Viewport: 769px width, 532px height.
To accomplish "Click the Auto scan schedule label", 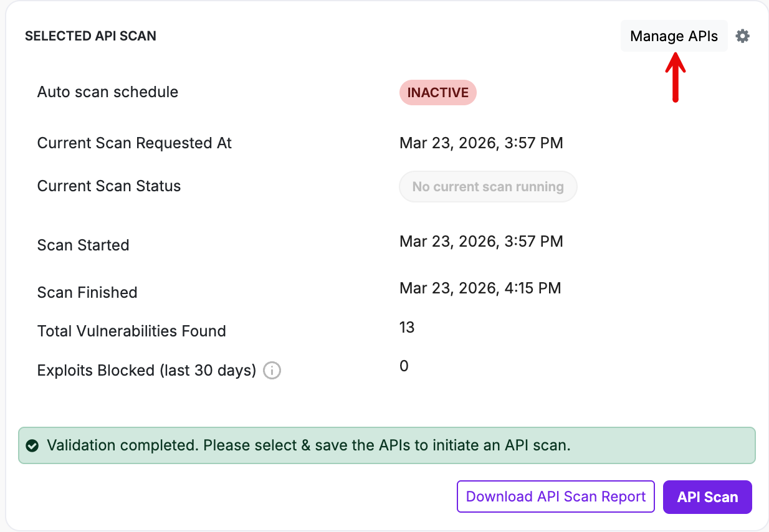I will pyautogui.click(x=108, y=92).
